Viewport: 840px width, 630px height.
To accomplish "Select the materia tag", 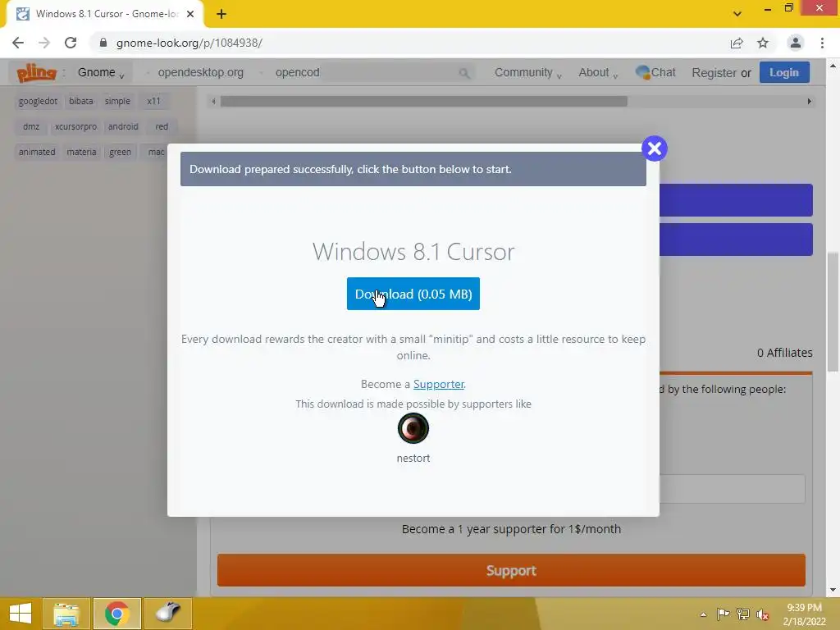I will tap(81, 152).
